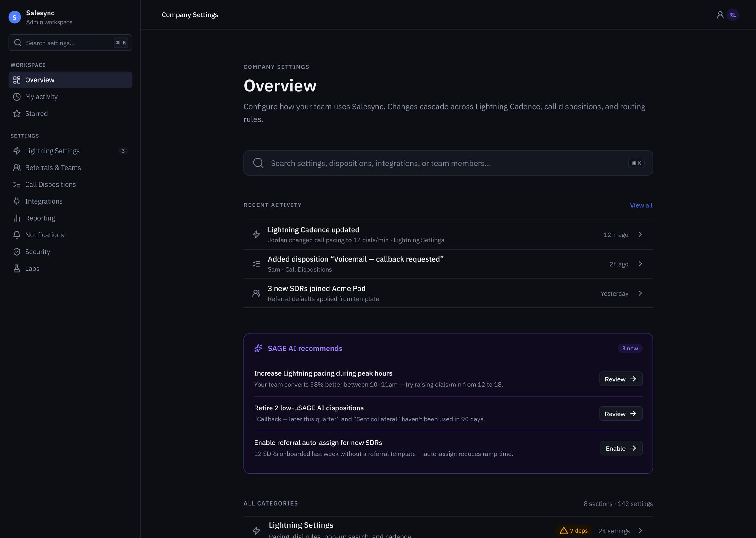Click ⌘K shortcut badge in sidebar search
This screenshot has width=756, height=538.
(x=121, y=43)
